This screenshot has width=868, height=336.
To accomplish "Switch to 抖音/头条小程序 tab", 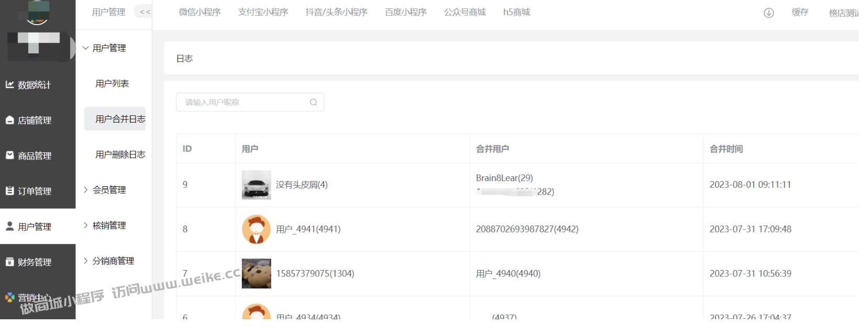I will (x=336, y=12).
